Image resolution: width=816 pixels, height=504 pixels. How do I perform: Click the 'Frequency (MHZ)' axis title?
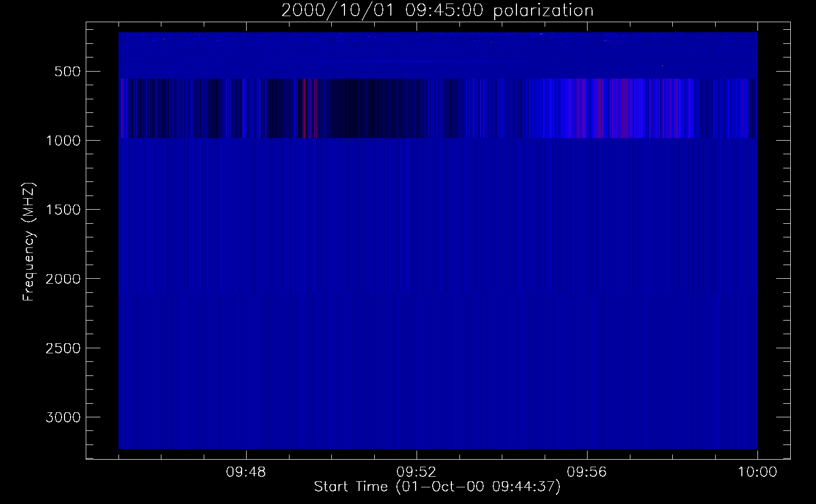[29, 241]
